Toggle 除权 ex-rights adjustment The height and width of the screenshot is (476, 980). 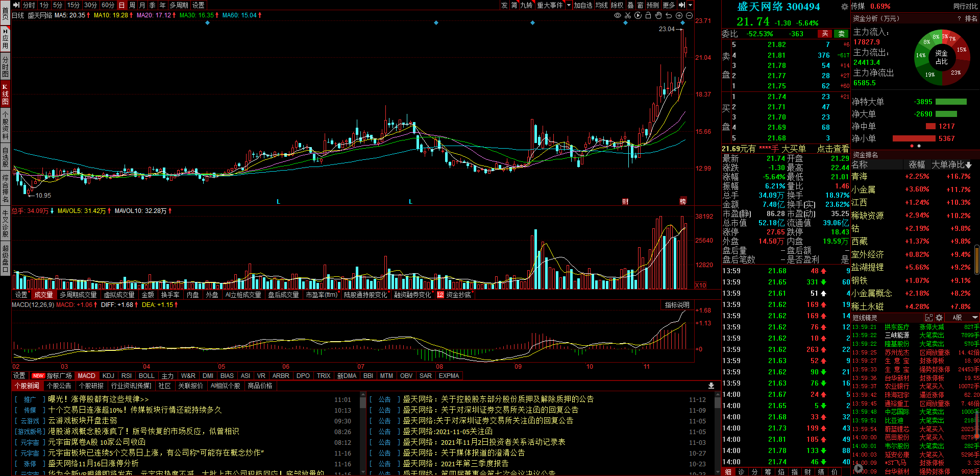point(617,5)
